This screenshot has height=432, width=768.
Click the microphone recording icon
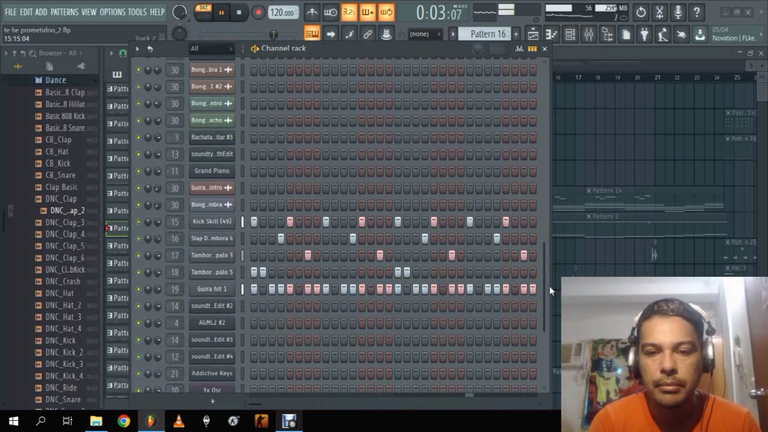click(x=678, y=12)
